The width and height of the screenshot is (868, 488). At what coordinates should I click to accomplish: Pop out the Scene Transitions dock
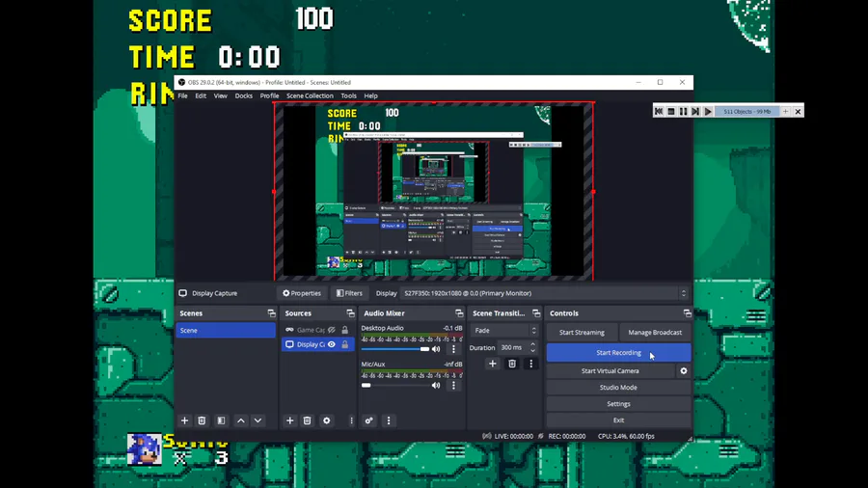(536, 313)
